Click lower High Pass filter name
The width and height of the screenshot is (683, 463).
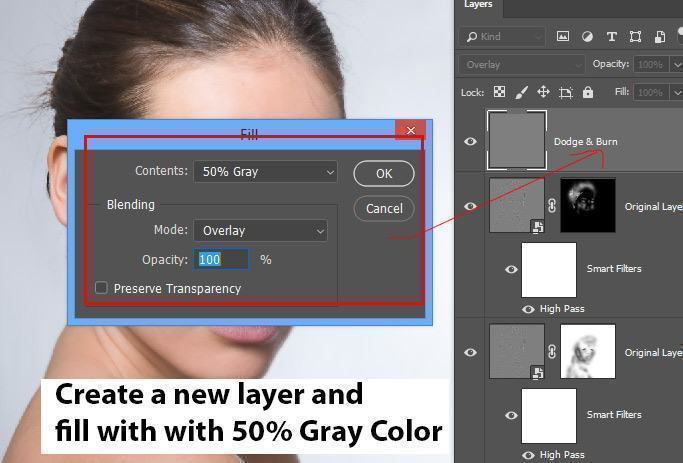click(x=562, y=455)
